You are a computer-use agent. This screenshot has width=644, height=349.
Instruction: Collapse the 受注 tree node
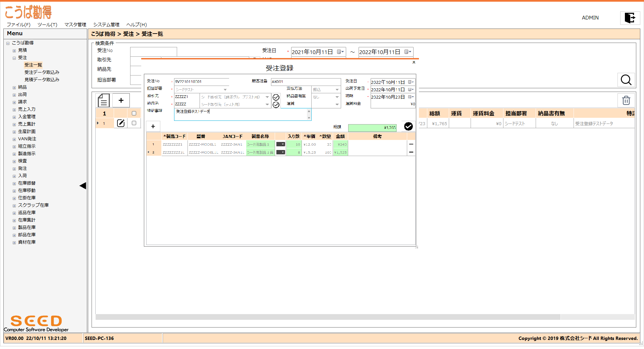pos(14,58)
